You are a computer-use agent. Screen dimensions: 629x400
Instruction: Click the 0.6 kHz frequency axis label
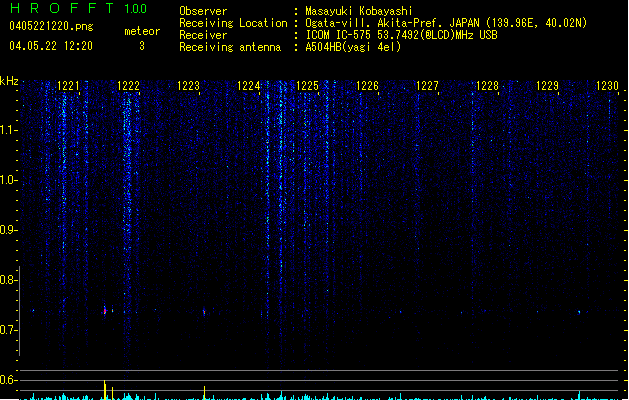point(8,380)
